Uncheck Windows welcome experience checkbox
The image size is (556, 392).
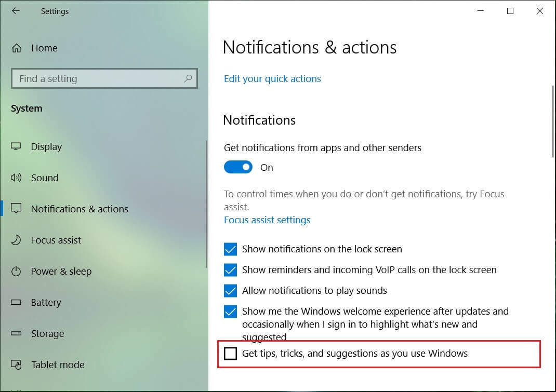pos(231,312)
